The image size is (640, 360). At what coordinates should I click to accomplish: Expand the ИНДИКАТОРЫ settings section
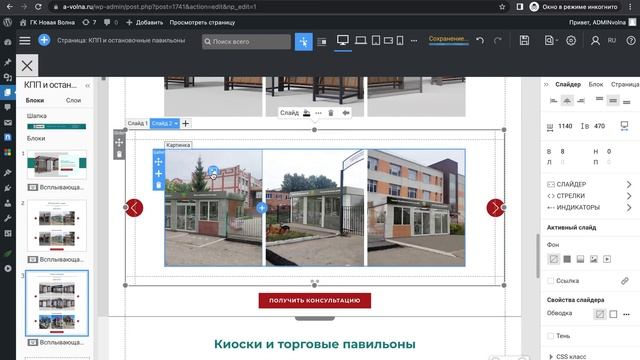(590, 207)
